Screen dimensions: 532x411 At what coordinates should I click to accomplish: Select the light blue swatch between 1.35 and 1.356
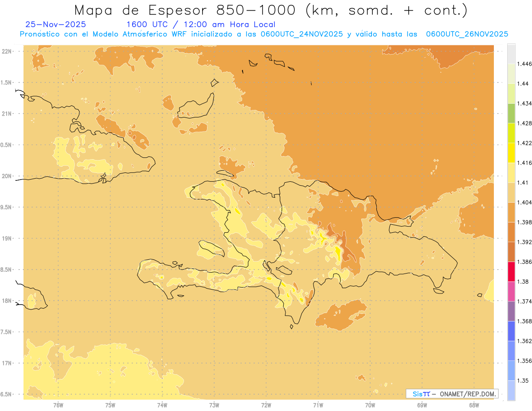(x=511, y=371)
